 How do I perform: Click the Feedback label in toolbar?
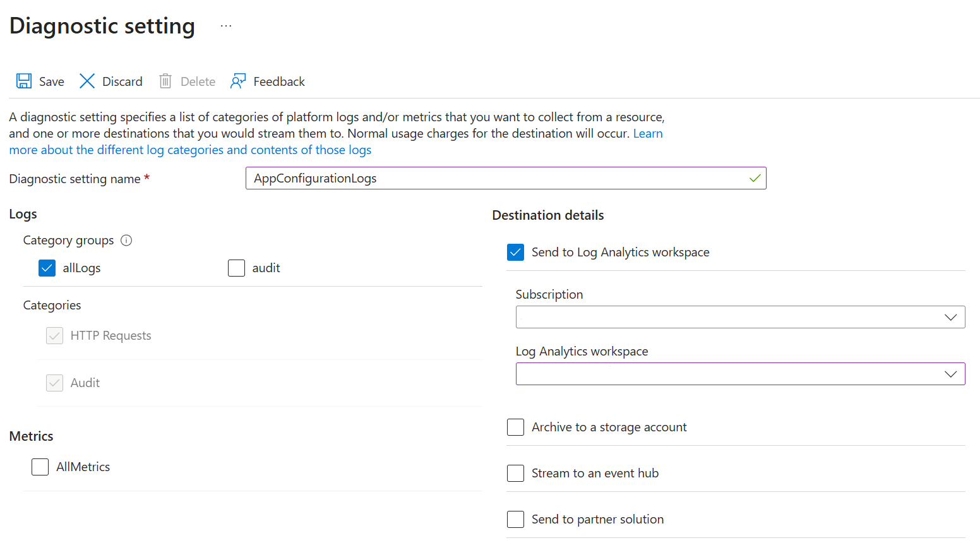pos(279,82)
